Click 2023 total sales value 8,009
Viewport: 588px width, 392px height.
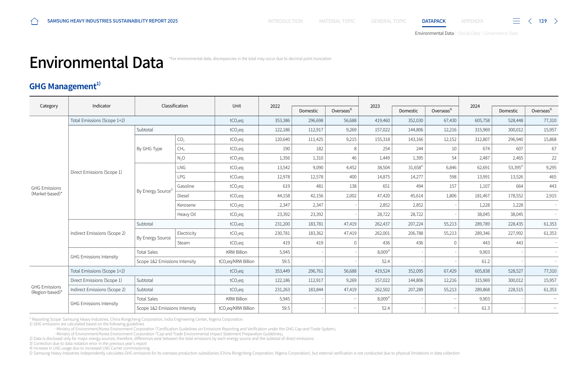pos(383,252)
